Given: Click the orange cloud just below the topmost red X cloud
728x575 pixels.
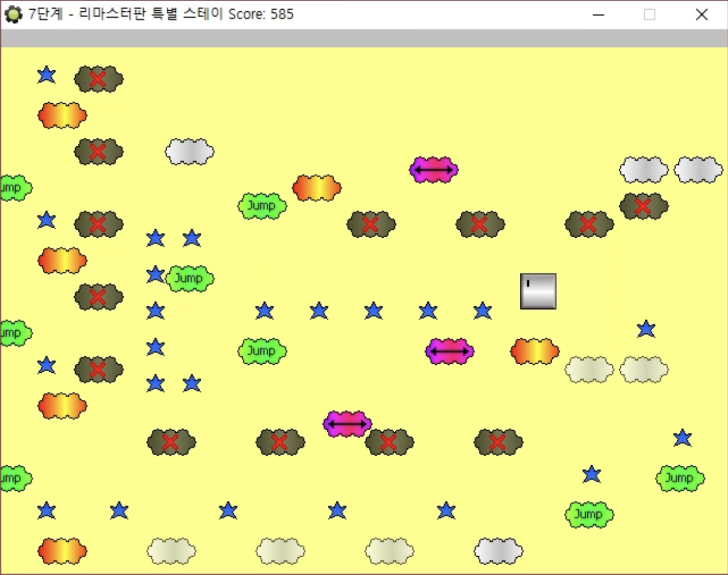Looking at the screenshot, I should coord(62,115).
